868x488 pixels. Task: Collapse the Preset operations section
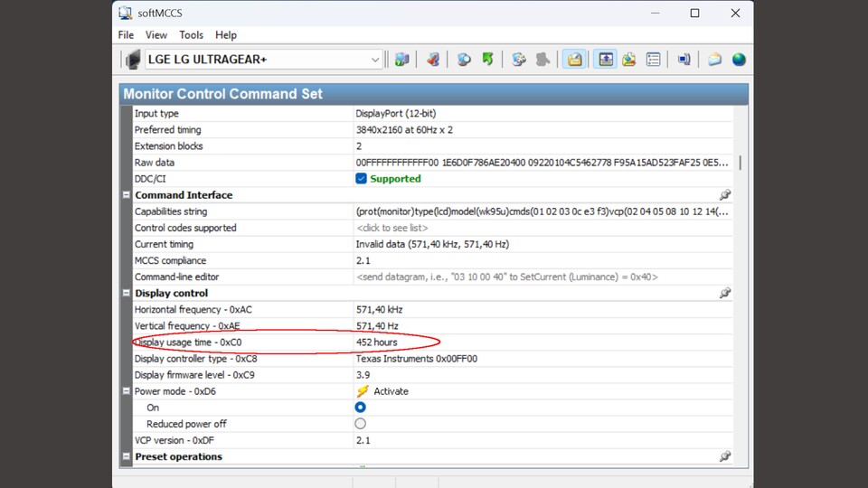coord(127,456)
